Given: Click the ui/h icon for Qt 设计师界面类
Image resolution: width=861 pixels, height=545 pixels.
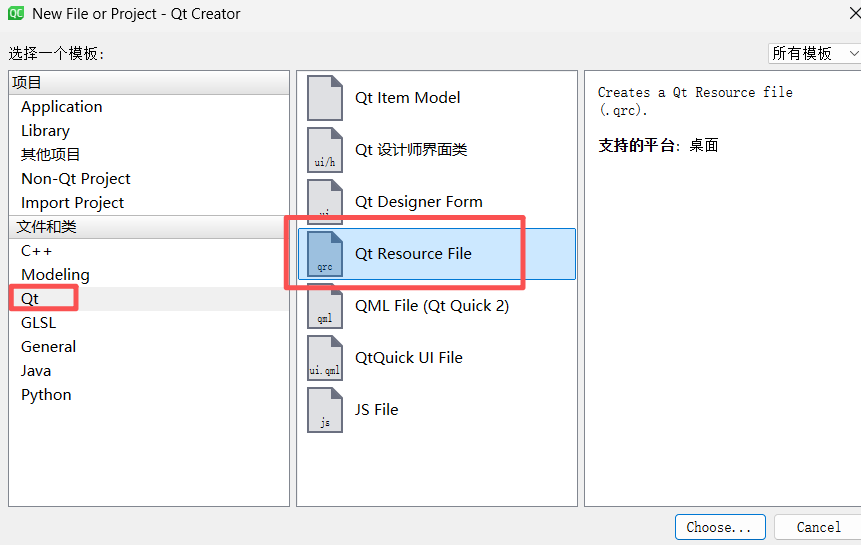Looking at the screenshot, I should (325, 150).
